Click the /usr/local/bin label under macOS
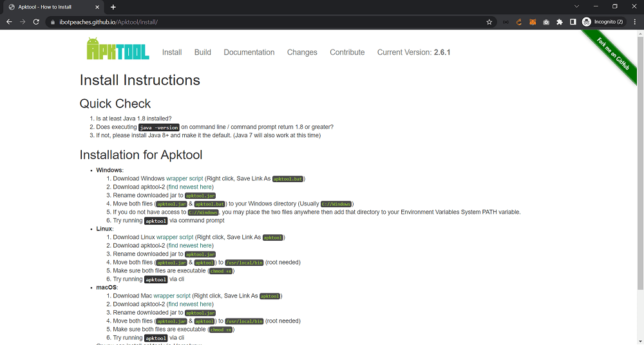644x345 pixels. pyautogui.click(x=244, y=322)
